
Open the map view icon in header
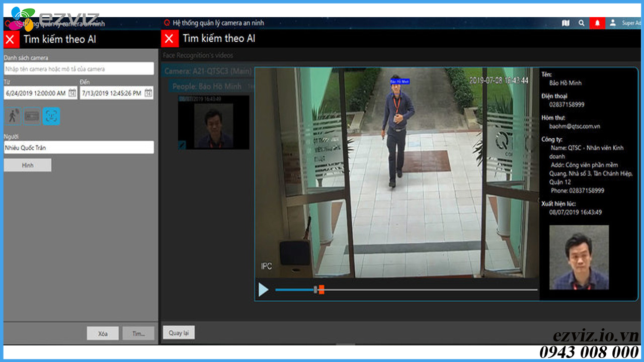coord(566,23)
